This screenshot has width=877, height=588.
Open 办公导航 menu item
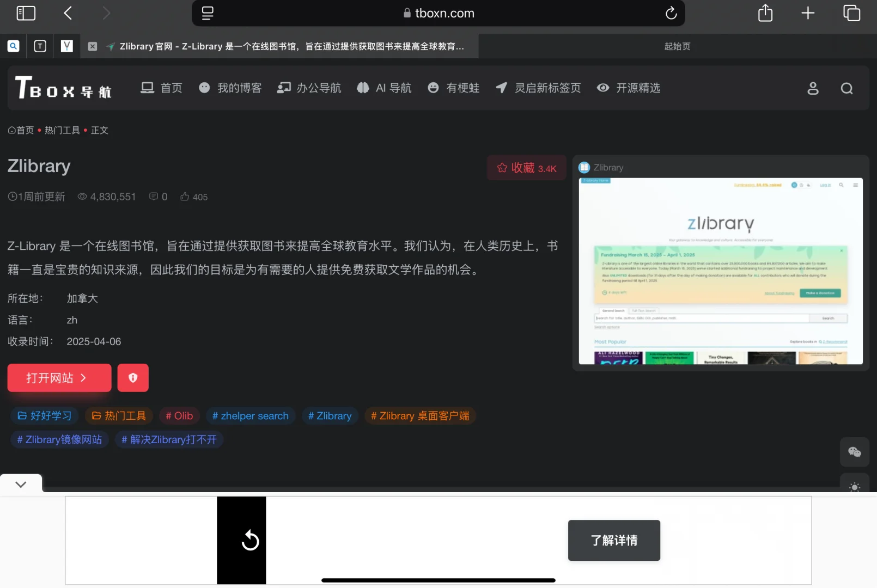click(309, 88)
